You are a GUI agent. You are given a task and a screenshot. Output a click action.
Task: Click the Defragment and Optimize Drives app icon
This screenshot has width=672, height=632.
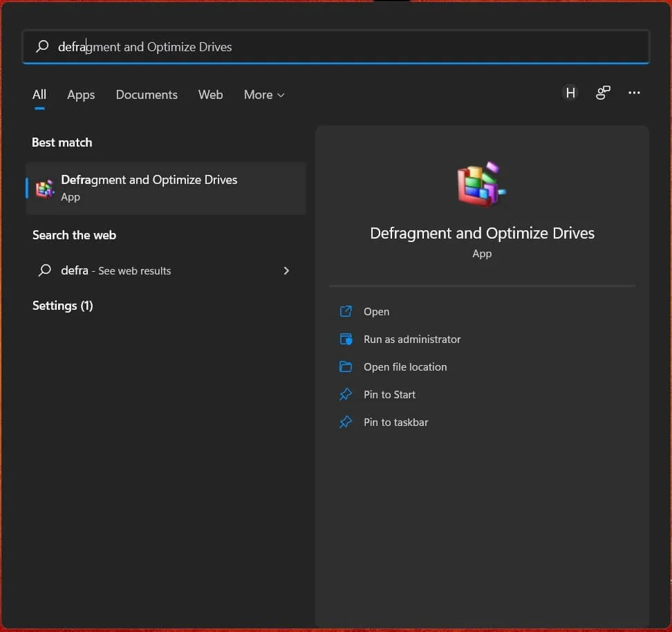44,187
